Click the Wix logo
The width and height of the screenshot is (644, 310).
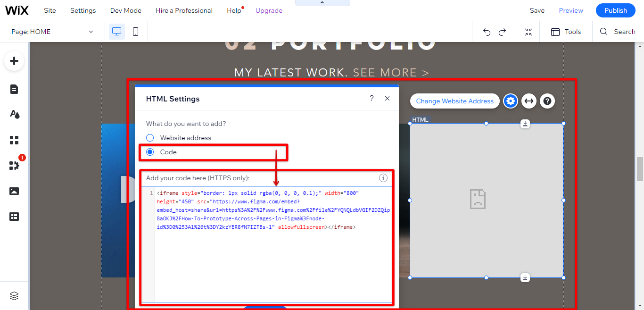pyautogui.click(x=17, y=10)
